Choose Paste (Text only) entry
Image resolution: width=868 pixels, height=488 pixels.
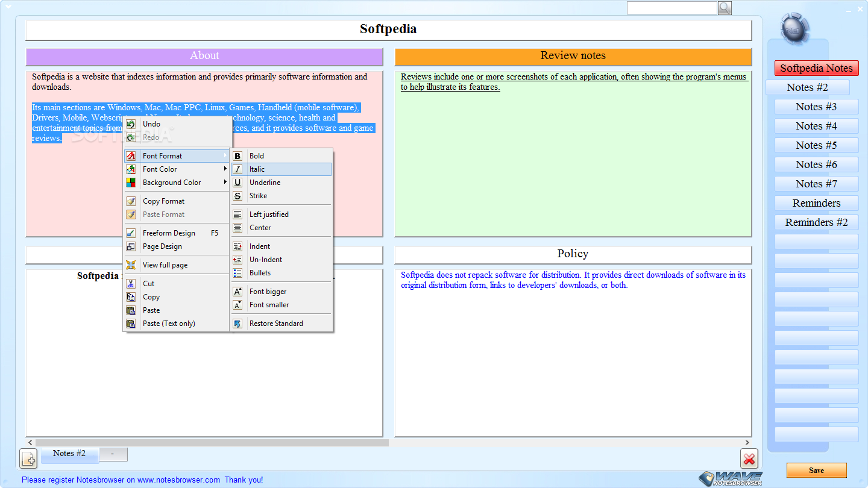tap(177, 323)
